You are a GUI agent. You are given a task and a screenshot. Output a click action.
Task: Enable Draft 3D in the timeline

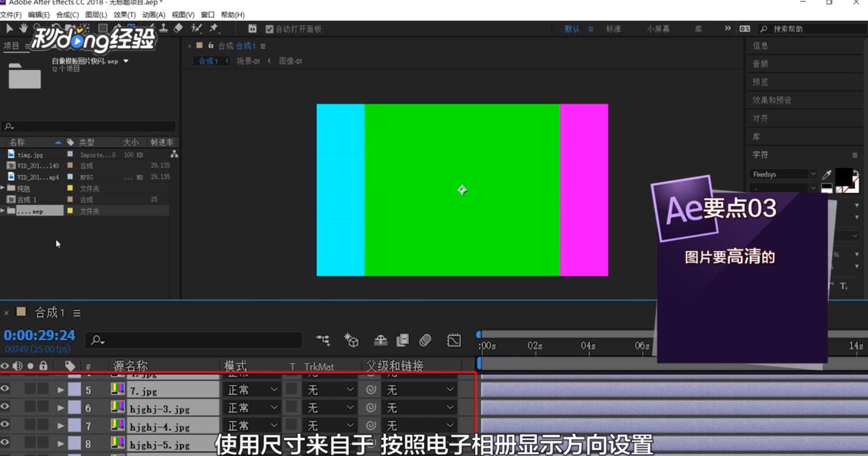coord(351,340)
